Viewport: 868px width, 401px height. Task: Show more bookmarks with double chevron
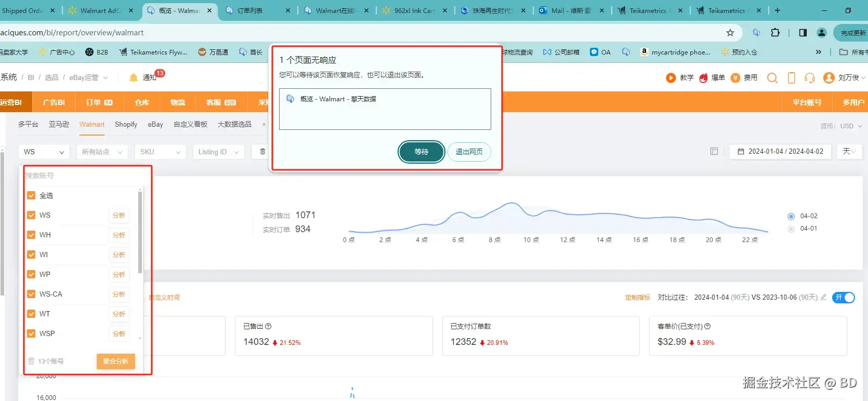click(x=819, y=52)
